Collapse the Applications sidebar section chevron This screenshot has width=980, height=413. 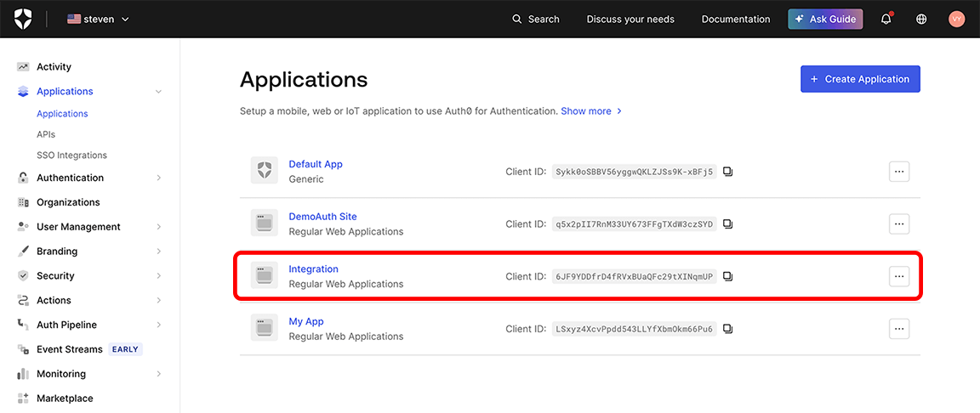159,92
